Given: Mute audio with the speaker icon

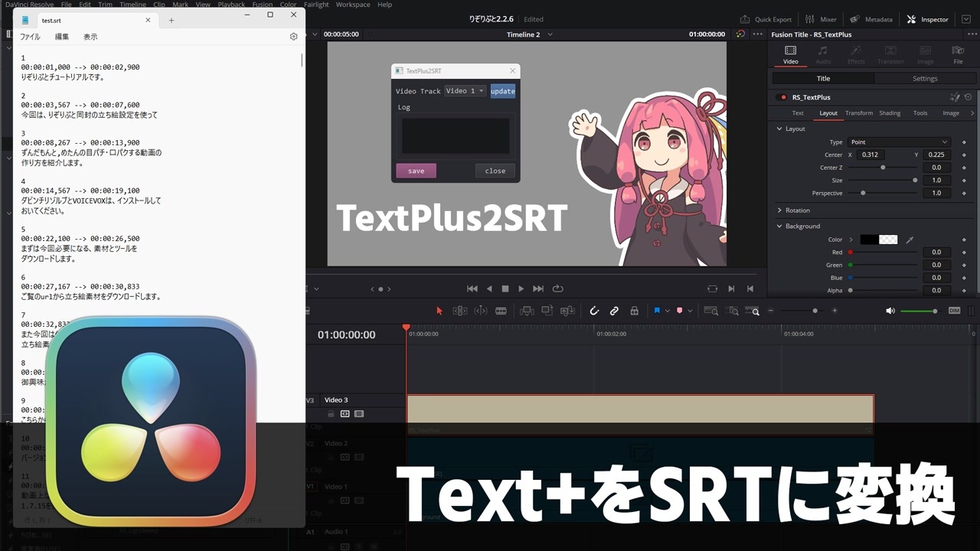Looking at the screenshot, I should [890, 311].
